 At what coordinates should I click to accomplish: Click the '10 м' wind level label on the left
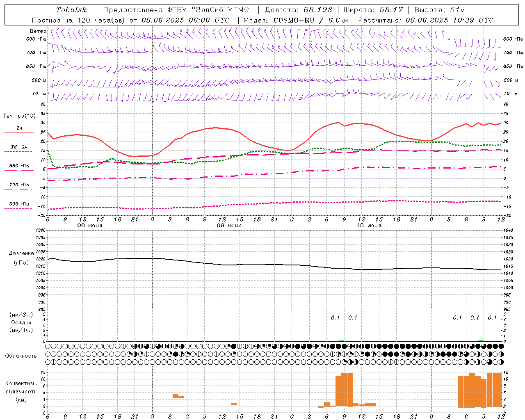coord(39,94)
